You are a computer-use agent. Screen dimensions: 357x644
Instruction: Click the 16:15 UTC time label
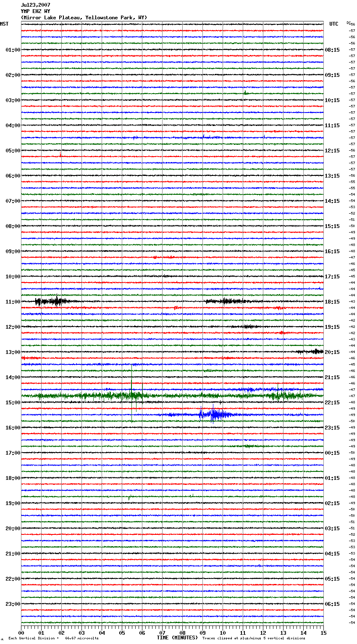332,251
